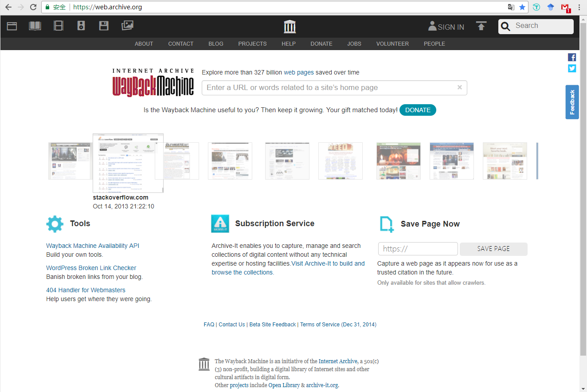The image size is (587, 392).
Task: Open the archive-it.org footer link
Action: [322, 385]
